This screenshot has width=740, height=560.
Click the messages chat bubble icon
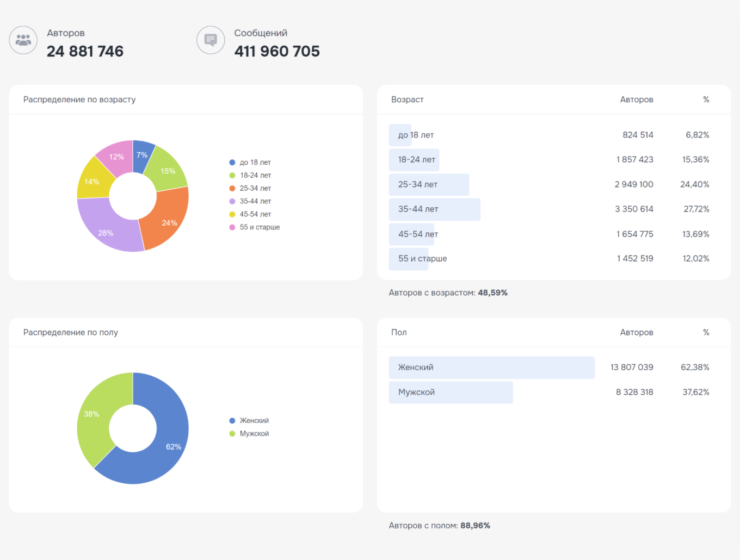click(211, 40)
